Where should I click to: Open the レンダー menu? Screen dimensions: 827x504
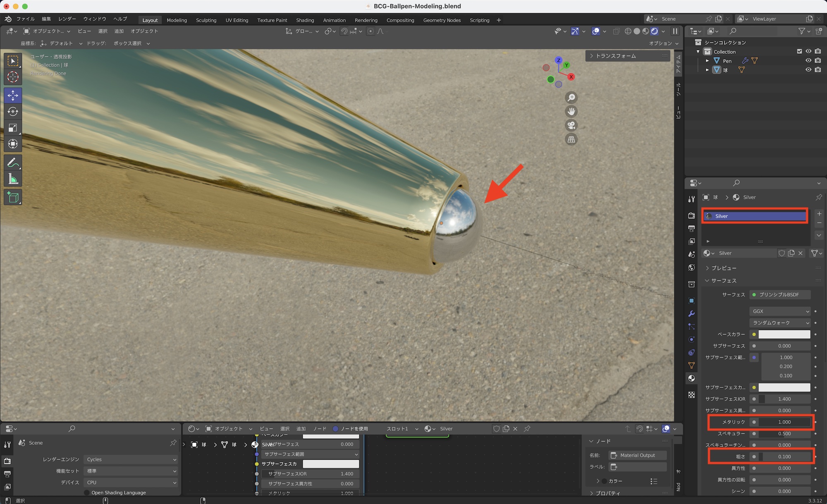(67, 19)
